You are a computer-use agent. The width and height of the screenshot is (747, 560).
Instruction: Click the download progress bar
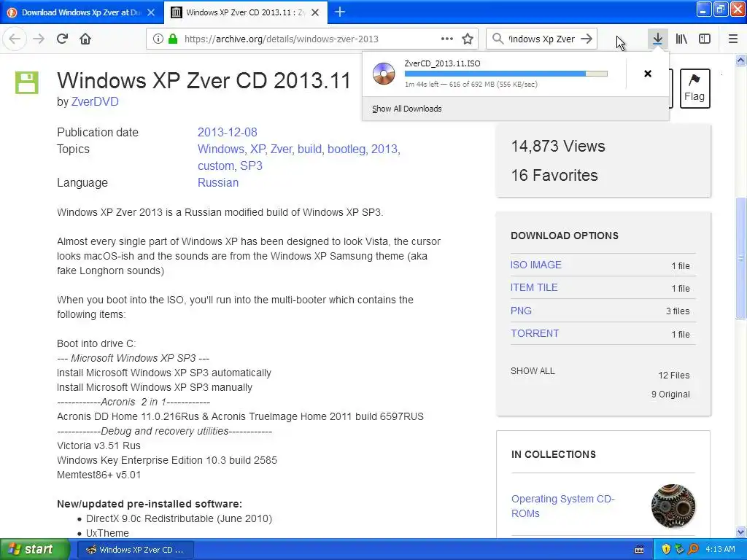tap(506, 74)
